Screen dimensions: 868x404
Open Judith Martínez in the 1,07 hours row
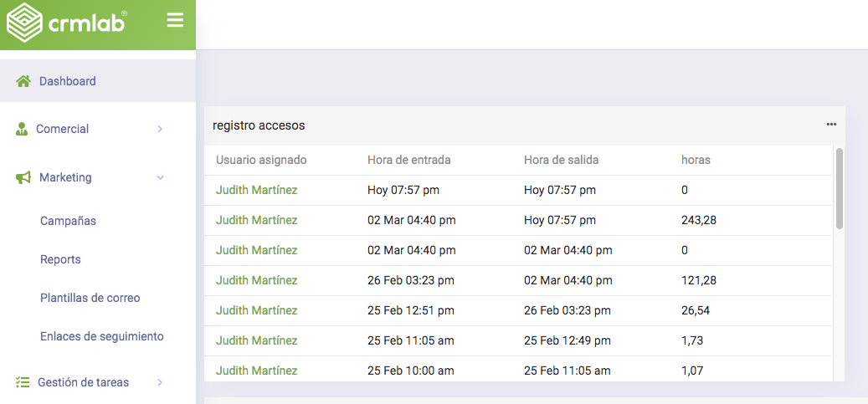coord(256,371)
